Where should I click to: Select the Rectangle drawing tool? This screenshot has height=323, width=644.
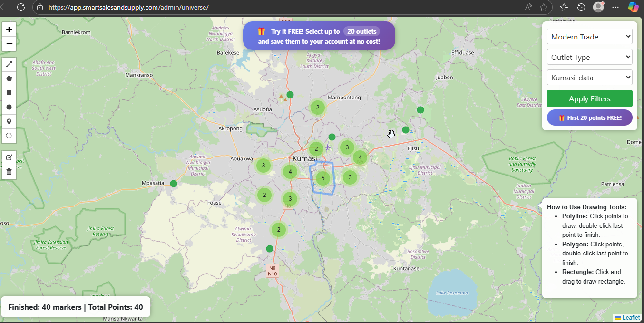[x=9, y=92]
